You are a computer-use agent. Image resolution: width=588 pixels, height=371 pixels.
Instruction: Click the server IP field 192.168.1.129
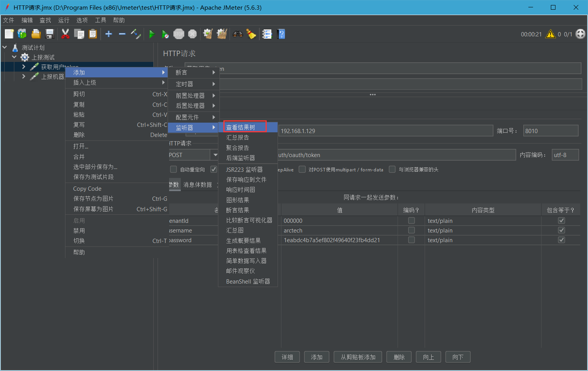pos(386,131)
